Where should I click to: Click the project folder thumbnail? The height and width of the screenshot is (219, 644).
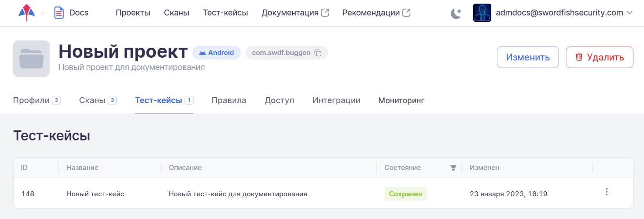(x=31, y=59)
